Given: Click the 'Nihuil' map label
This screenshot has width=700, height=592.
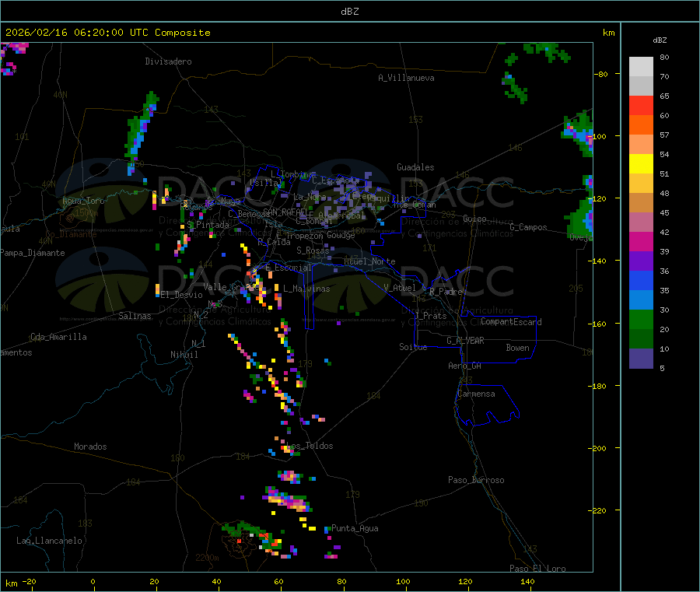Looking at the screenshot, I should pyautogui.click(x=184, y=355).
